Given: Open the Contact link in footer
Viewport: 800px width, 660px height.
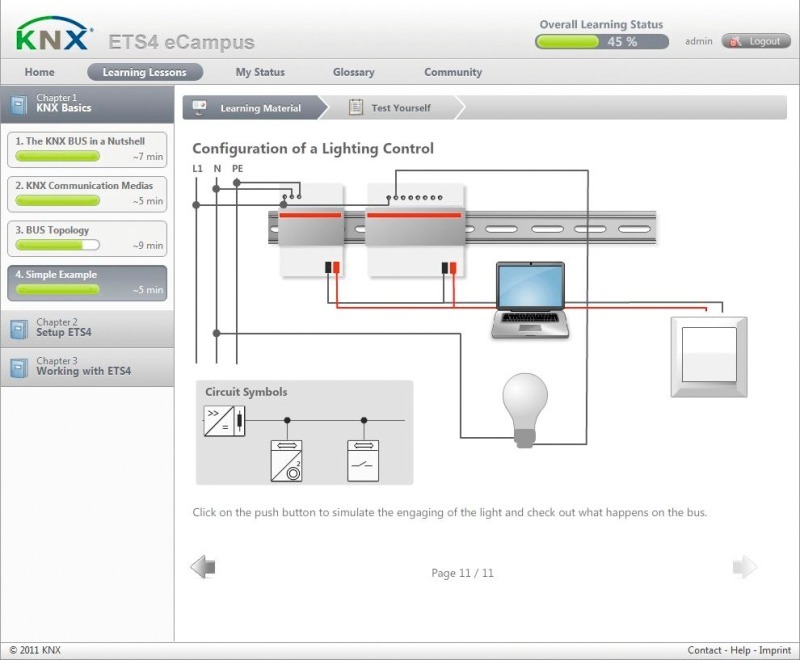Looking at the screenshot, I should click(x=704, y=650).
